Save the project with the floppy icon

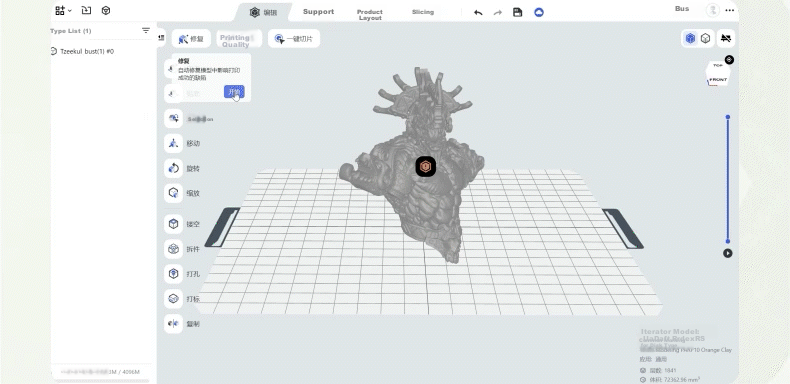[x=517, y=13]
